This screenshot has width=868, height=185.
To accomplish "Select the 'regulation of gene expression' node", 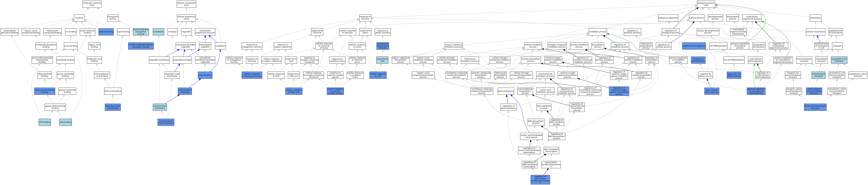I will (x=508, y=107).
